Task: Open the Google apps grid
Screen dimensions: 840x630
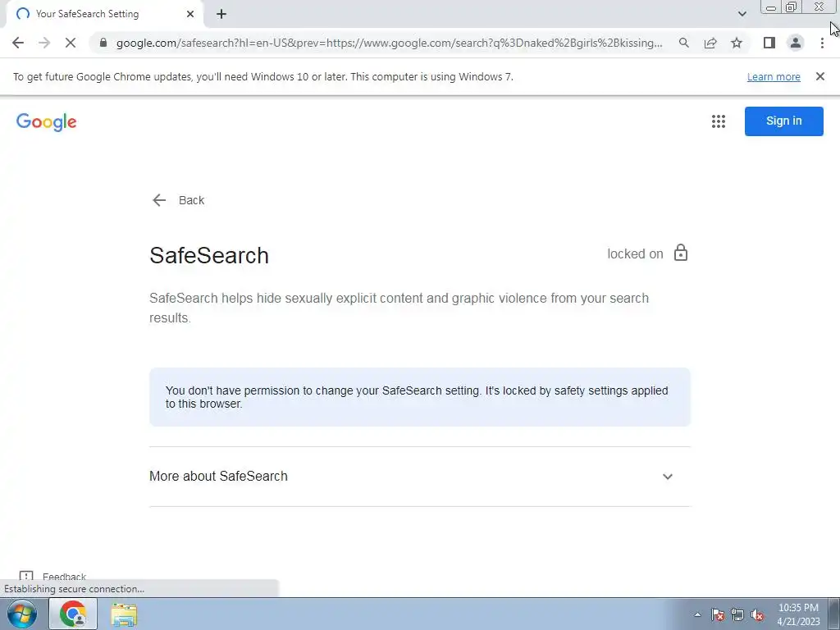Action: tap(719, 121)
